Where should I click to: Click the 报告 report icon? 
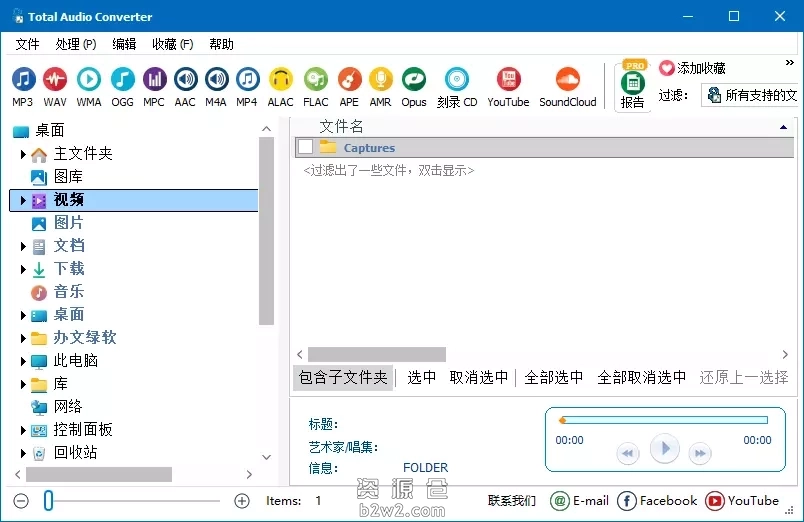[632, 88]
